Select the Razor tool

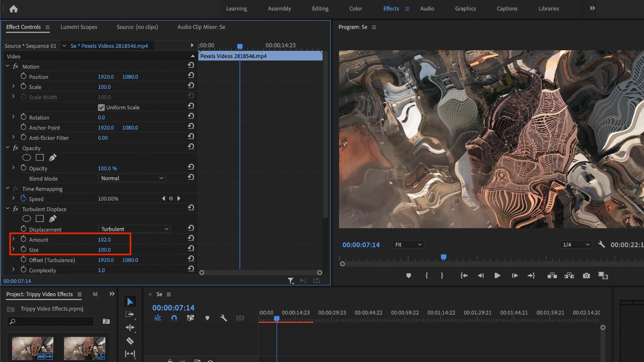pos(130,340)
